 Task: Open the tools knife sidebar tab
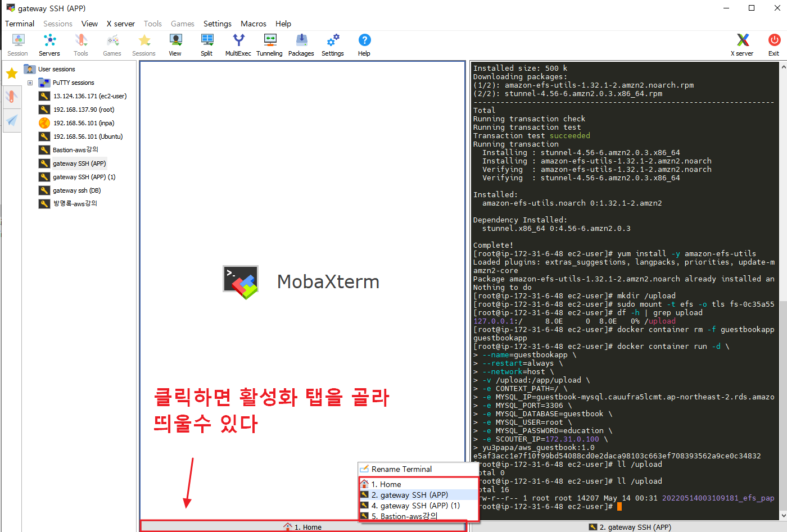tap(12, 96)
